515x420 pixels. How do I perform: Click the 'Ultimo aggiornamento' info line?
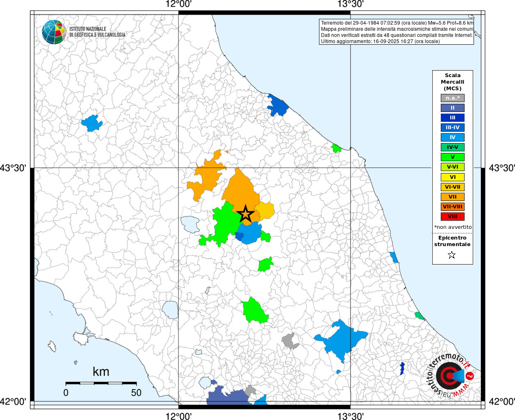(x=380, y=41)
